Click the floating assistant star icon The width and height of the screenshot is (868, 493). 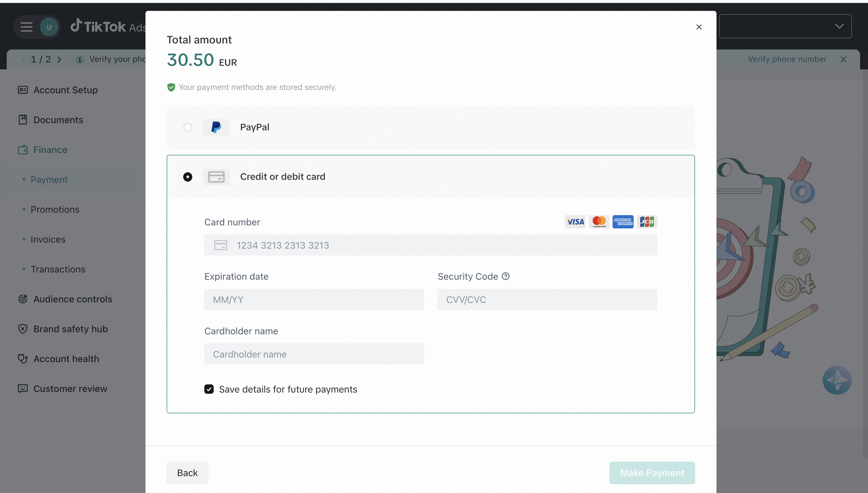point(837,380)
